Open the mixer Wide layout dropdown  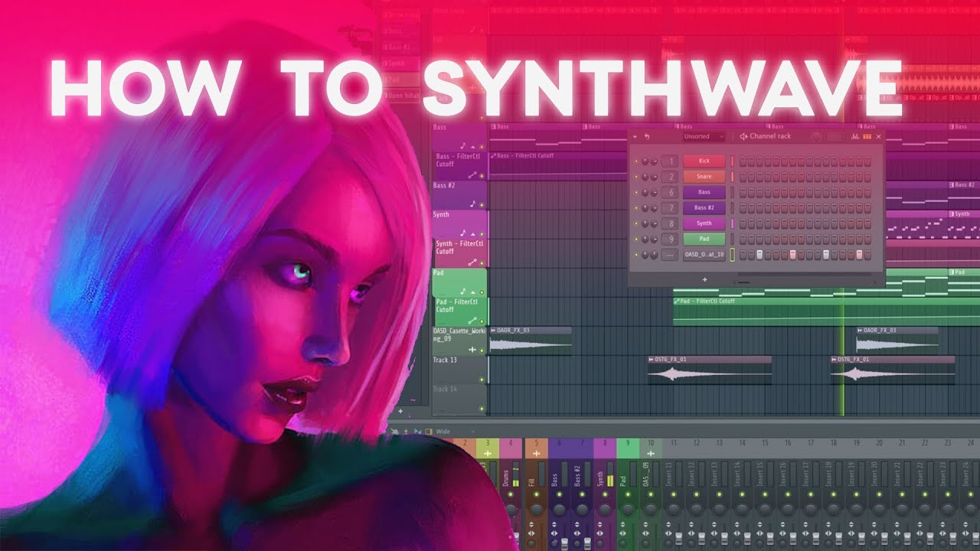(456, 432)
